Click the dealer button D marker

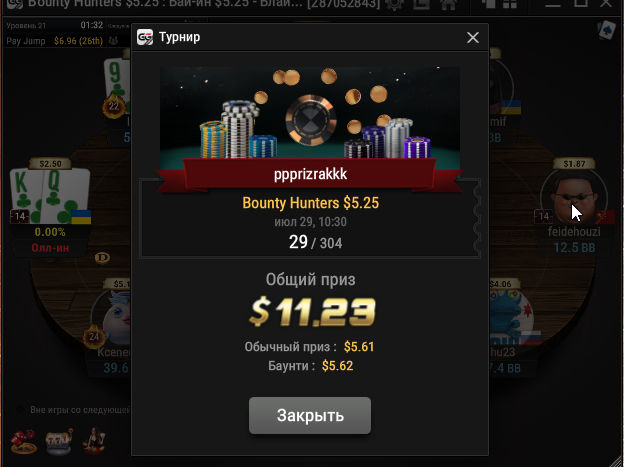click(102, 258)
